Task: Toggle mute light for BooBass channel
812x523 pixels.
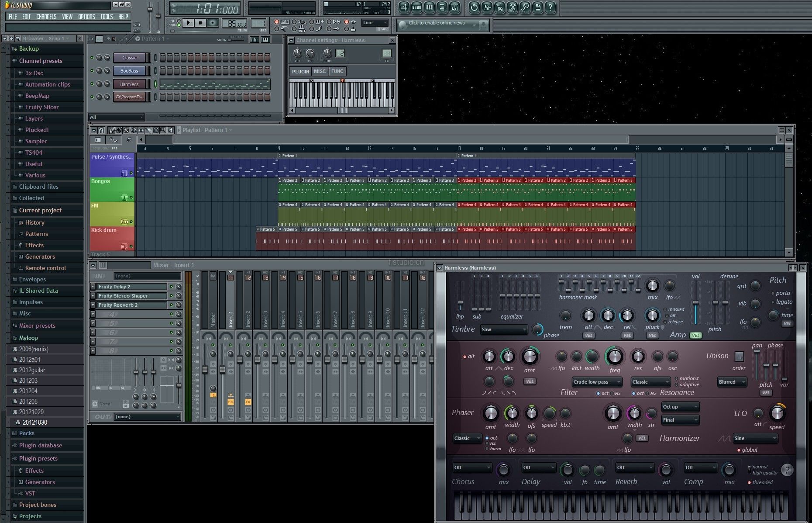Action: pyautogui.click(x=92, y=71)
